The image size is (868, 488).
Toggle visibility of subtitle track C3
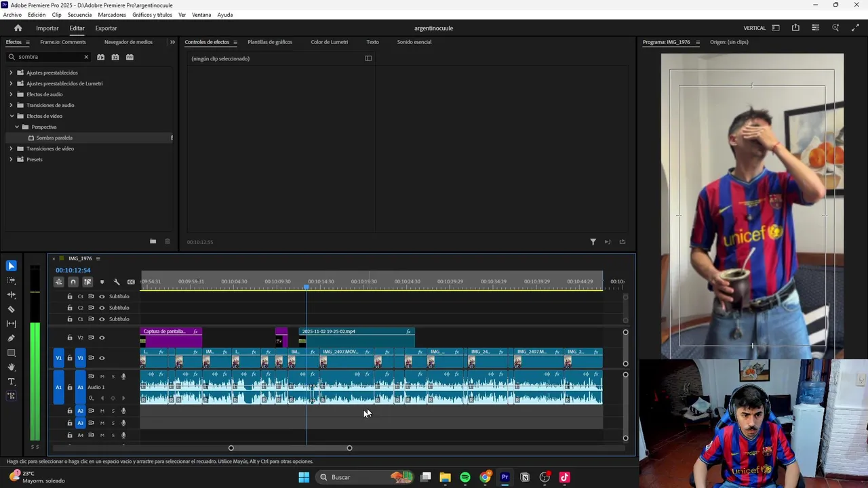(102, 296)
